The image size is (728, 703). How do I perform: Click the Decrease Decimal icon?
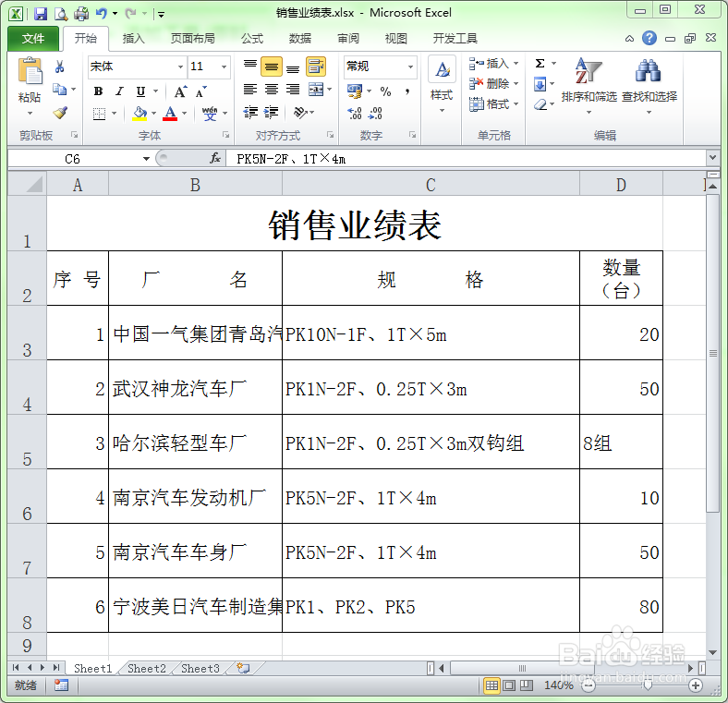tap(375, 114)
